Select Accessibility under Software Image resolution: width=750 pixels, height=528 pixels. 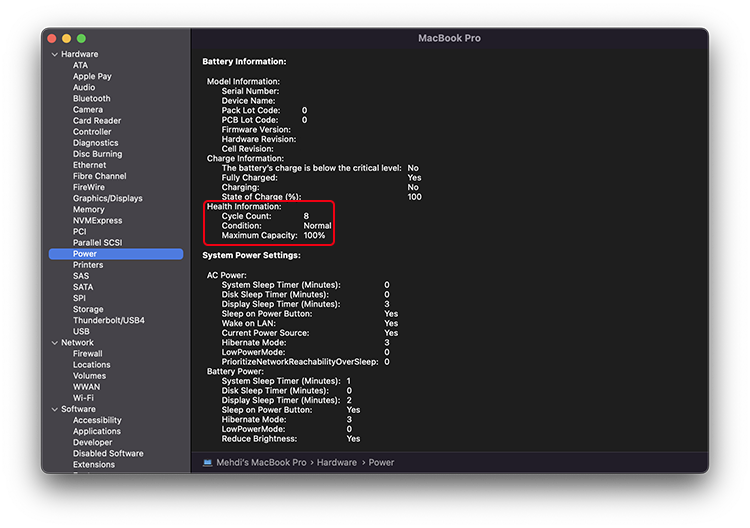click(x=97, y=420)
